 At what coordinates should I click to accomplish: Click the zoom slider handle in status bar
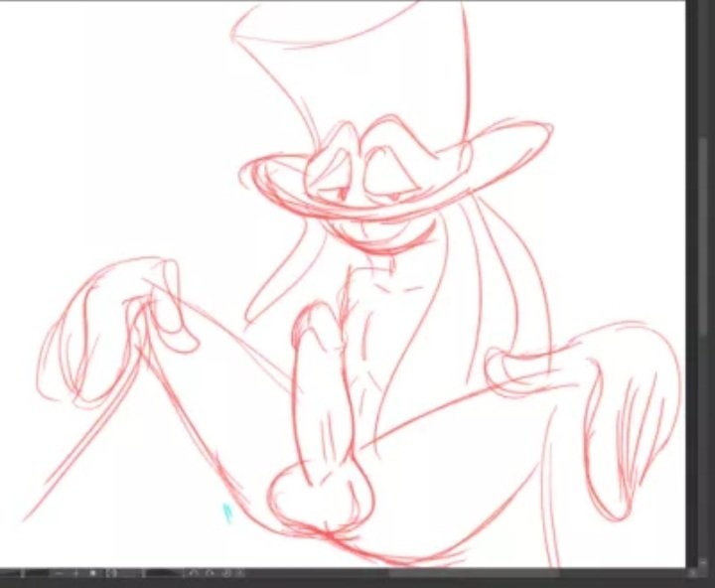[23, 573]
